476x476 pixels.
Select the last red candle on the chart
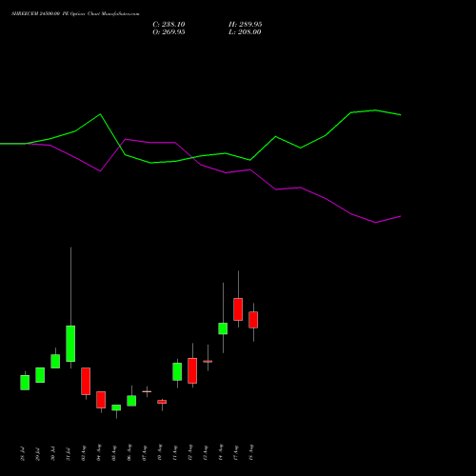point(253,320)
